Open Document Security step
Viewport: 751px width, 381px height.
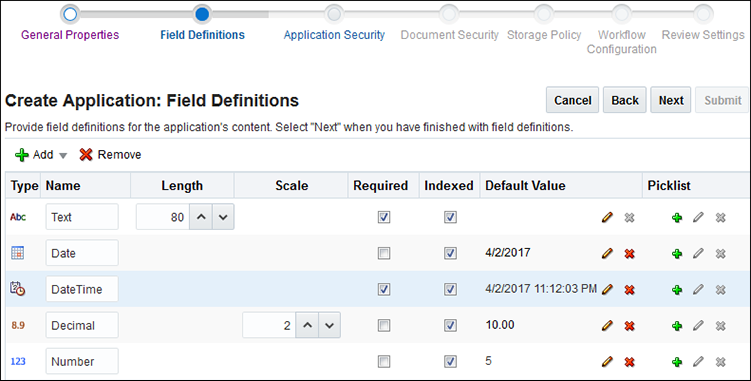[x=449, y=35]
